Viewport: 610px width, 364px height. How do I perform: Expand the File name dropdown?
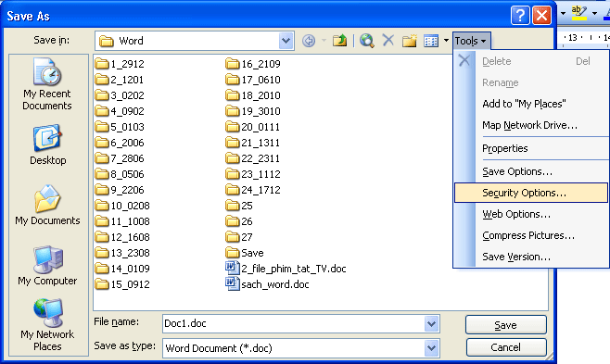point(431,323)
